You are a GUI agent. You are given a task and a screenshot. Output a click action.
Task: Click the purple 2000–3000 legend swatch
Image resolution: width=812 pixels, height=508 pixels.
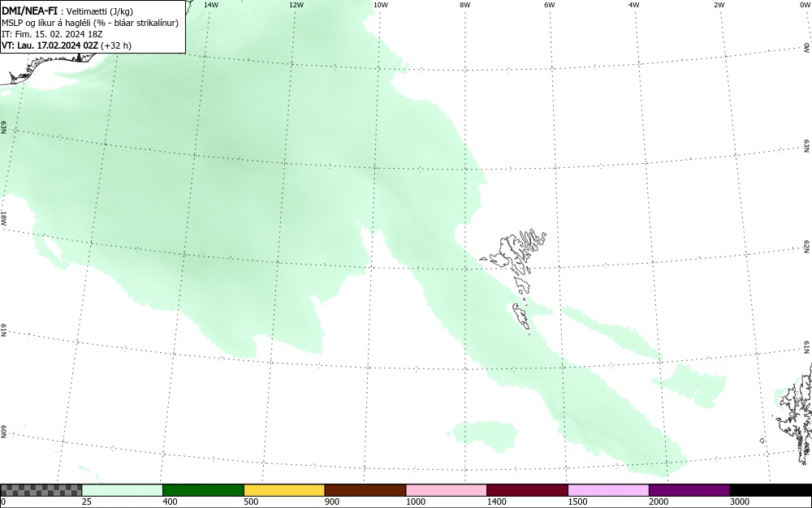pyautogui.click(x=689, y=490)
